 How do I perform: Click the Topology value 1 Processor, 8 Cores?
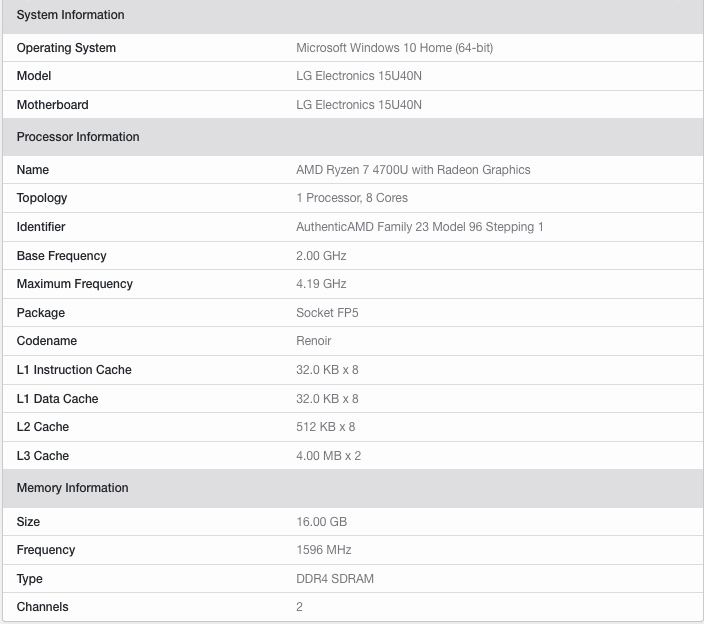(x=352, y=198)
